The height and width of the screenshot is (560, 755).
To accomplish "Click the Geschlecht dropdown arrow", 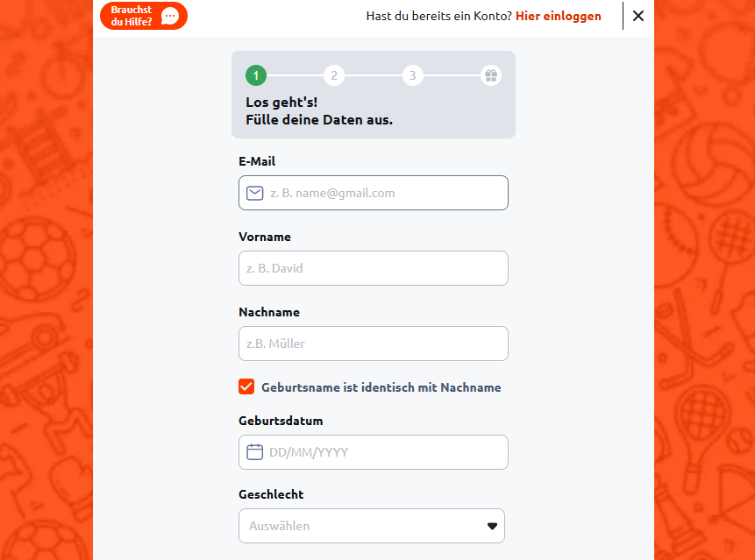I will pyautogui.click(x=492, y=526).
